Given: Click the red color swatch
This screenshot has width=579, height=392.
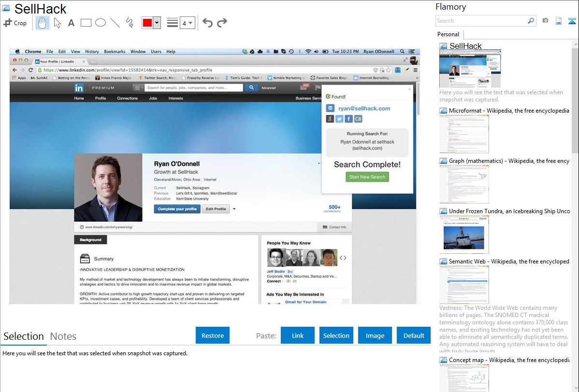Looking at the screenshot, I should (147, 23).
